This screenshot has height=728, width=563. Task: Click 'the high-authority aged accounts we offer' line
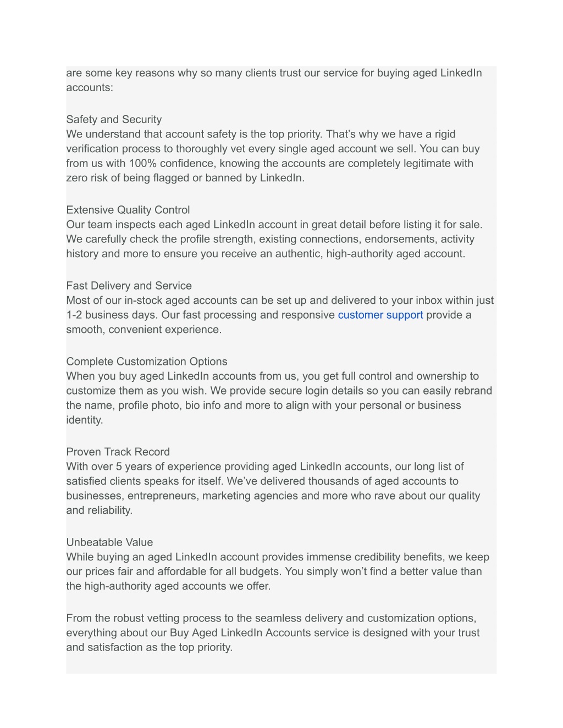(x=169, y=586)
